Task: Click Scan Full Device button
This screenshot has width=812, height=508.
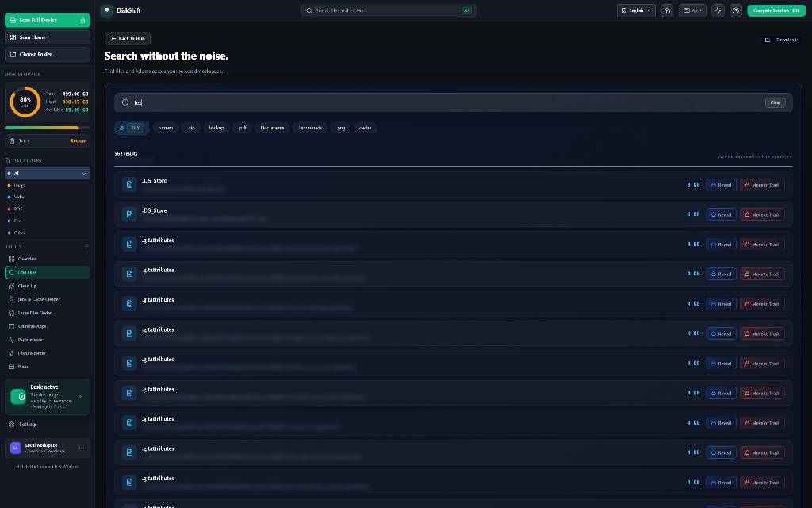Action: (x=47, y=20)
